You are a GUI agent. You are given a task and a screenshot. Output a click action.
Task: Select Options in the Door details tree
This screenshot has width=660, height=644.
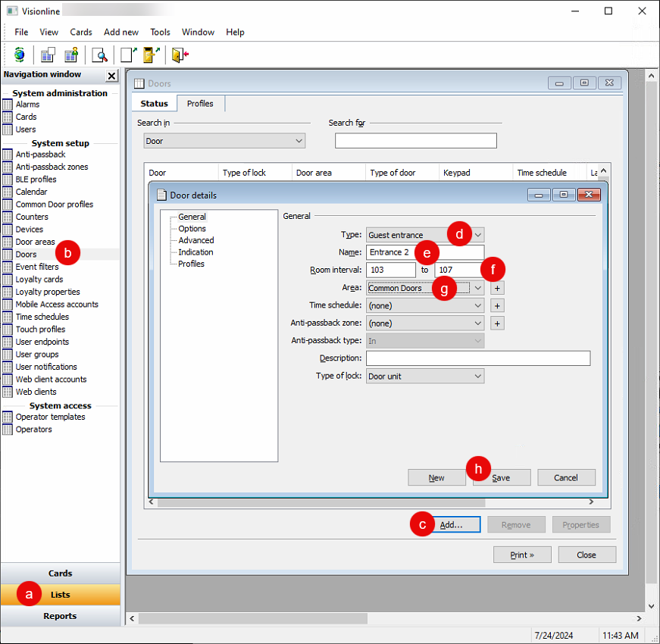click(x=192, y=228)
